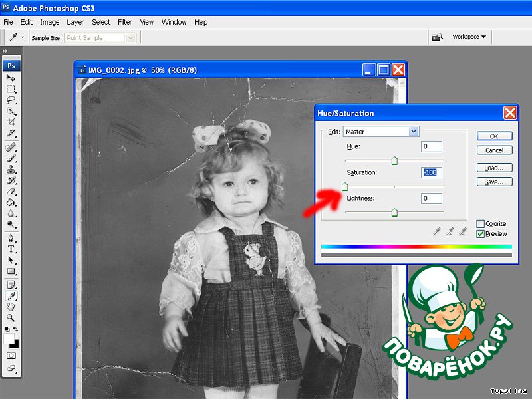Select the Hand tool
The height and width of the screenshot is (399, 532).
click(x=11, y=307)
